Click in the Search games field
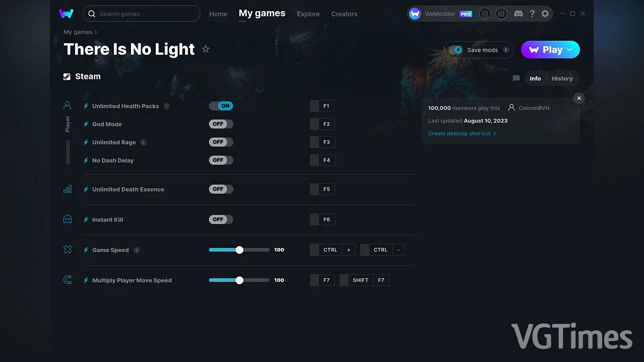Screen dimensions: 644x362 pos(141,13)
